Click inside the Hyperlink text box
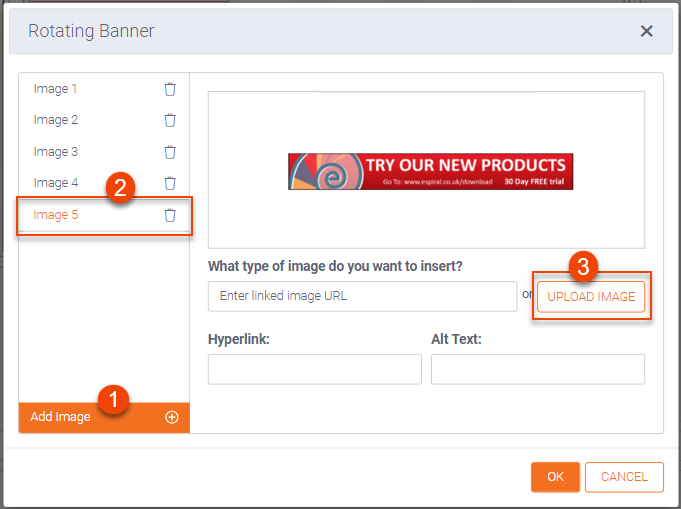Image resolution: width=681 pixels, height=509 pixels. tap(314, 369)
